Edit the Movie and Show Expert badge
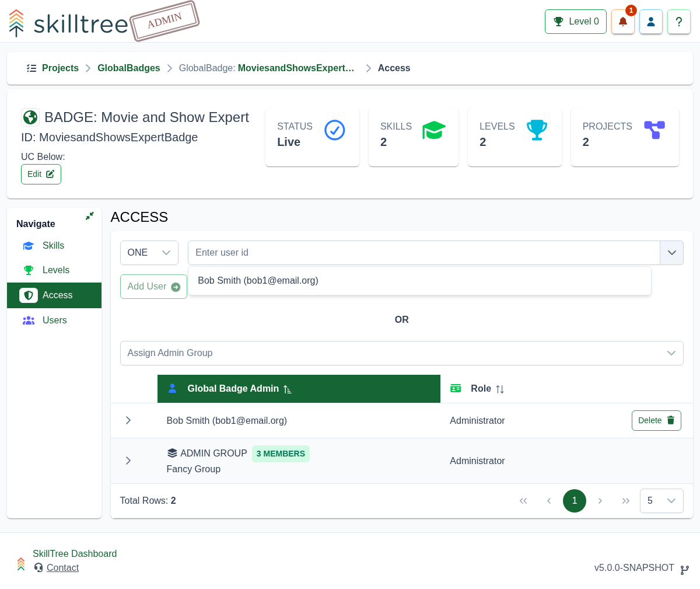Viewport: 700px width, 589px height. (x=41, y=174)
